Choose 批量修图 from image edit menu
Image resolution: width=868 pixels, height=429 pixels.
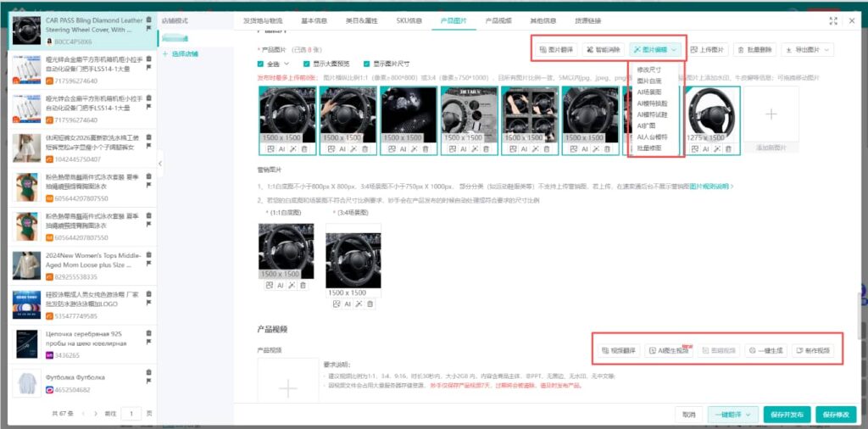(648, 148)
